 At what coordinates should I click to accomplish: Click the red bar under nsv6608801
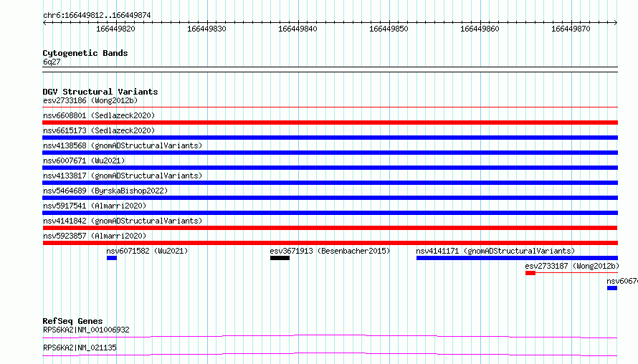330,123
